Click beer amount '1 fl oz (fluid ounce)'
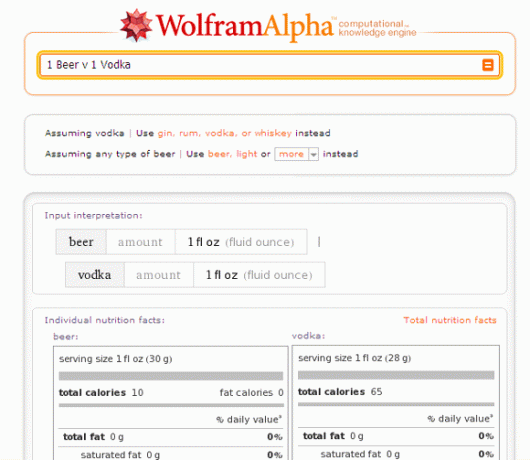The width and height of the screenshot is (530, 460). 241,242
